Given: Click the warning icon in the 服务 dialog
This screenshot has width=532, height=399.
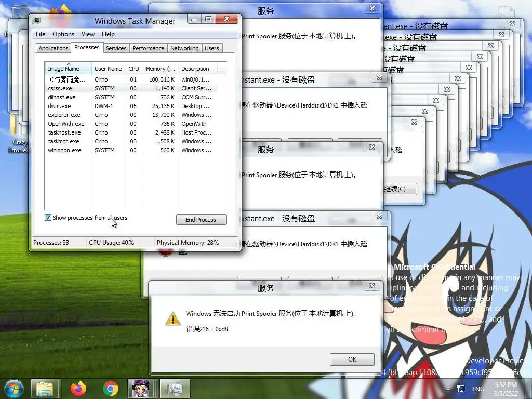Looking at the screenshot, I should [172, 318].
